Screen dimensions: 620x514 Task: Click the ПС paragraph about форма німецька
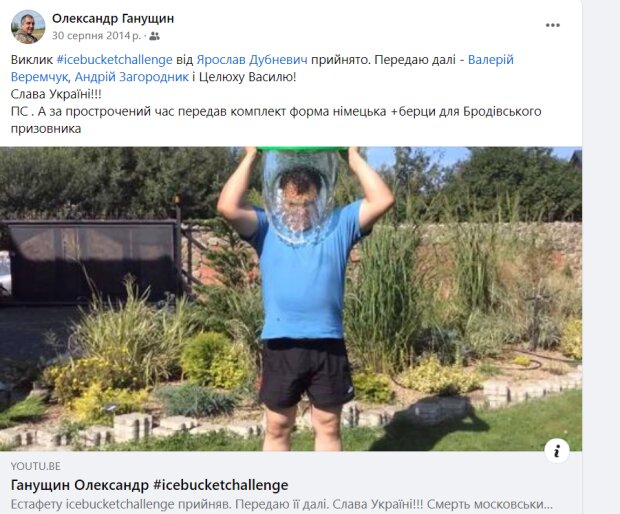click(276, 120)
